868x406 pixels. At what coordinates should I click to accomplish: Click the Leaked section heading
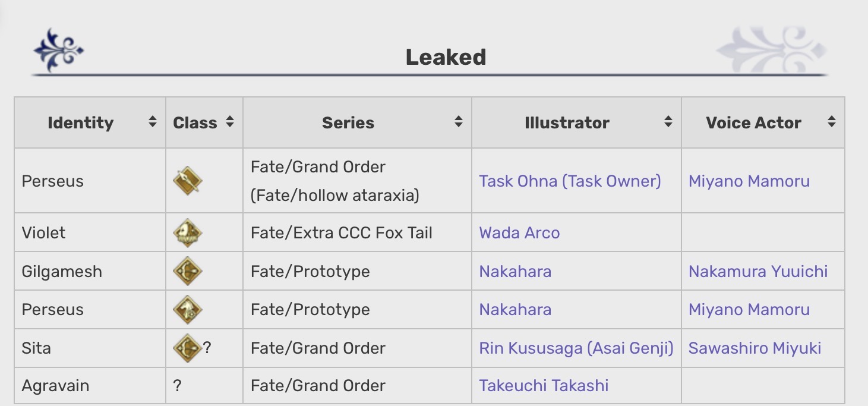pyautogui.click(x=446, y=57)
